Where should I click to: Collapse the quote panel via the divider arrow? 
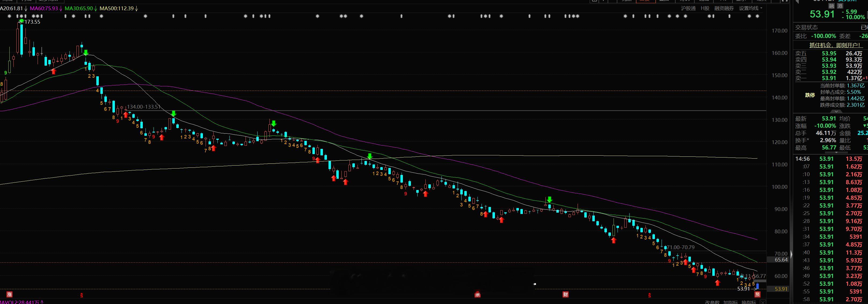(791, 254)
